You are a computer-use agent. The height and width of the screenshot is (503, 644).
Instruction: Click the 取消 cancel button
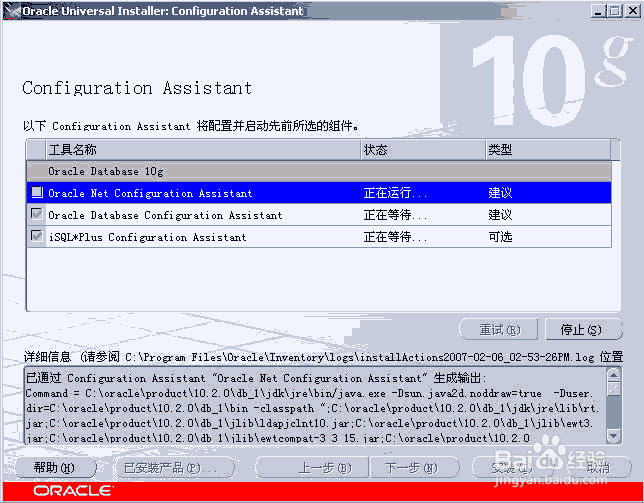click(598, 467)
